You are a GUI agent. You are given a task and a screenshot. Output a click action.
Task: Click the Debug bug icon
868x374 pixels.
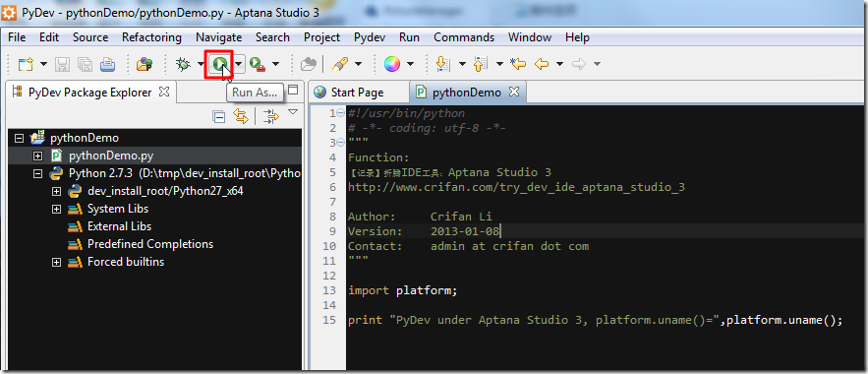coord(183,64)
